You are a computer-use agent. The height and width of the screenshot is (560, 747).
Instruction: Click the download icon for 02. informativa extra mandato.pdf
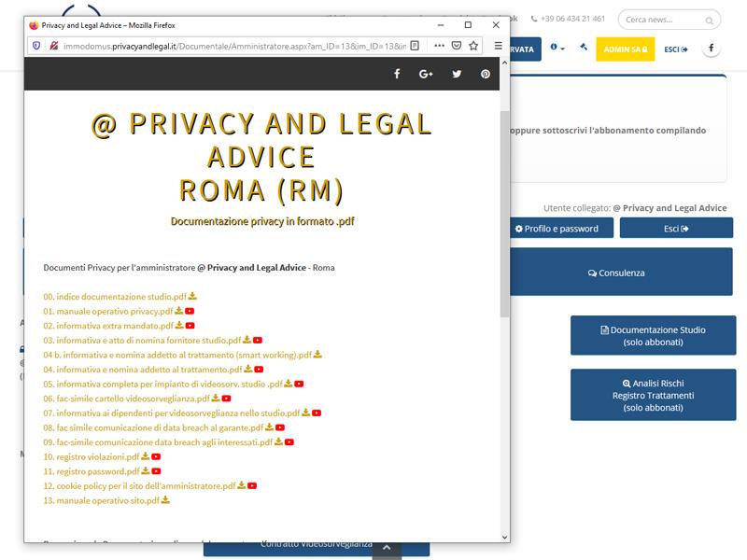click(179, 325)
